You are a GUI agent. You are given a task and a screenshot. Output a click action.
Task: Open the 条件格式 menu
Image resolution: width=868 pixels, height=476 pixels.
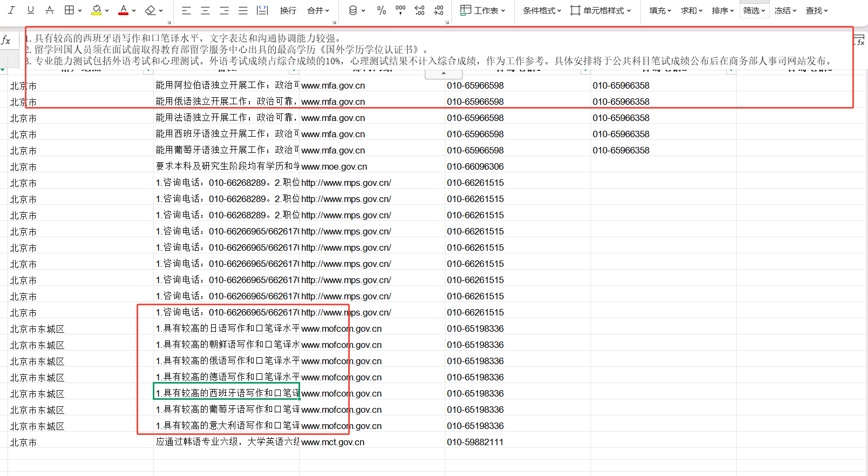pos(541,10)
